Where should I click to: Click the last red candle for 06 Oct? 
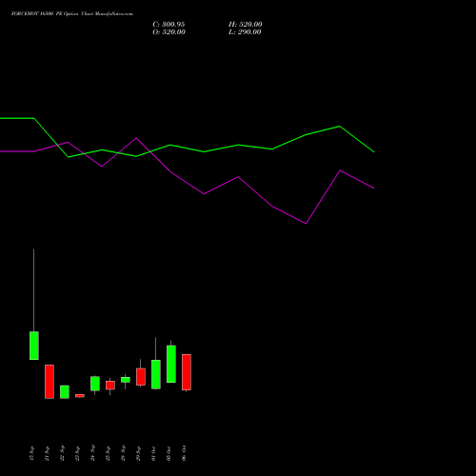[x=187, y=372]
